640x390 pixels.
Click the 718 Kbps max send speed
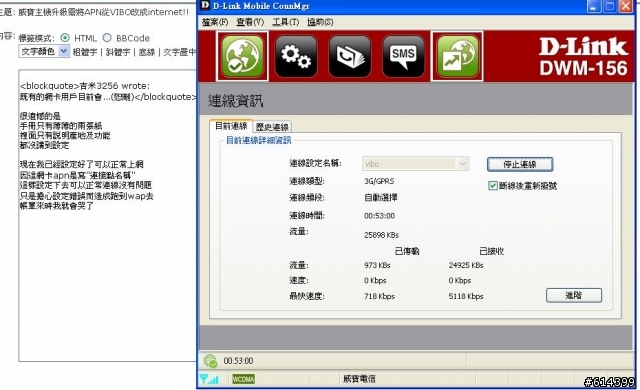(379, 297)
